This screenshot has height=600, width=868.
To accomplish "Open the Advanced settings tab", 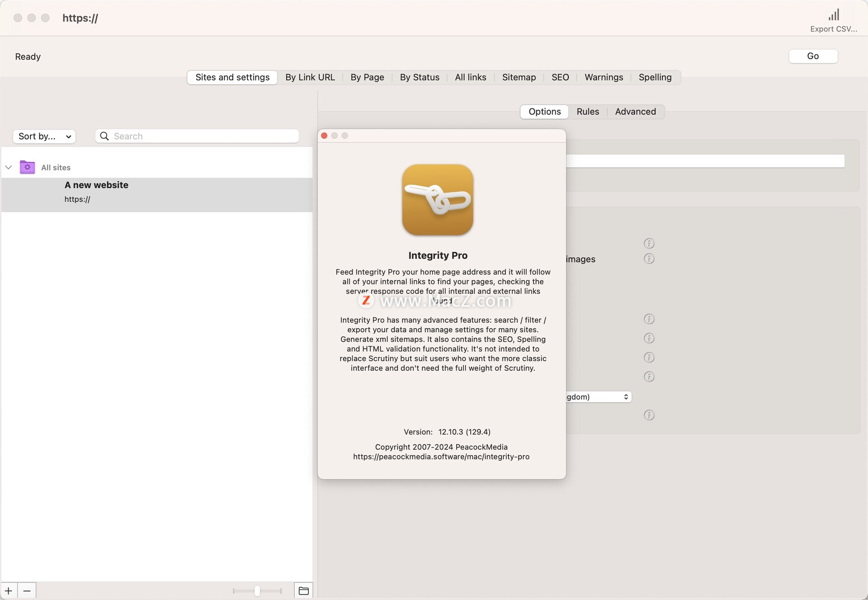I will click(635, 112).
